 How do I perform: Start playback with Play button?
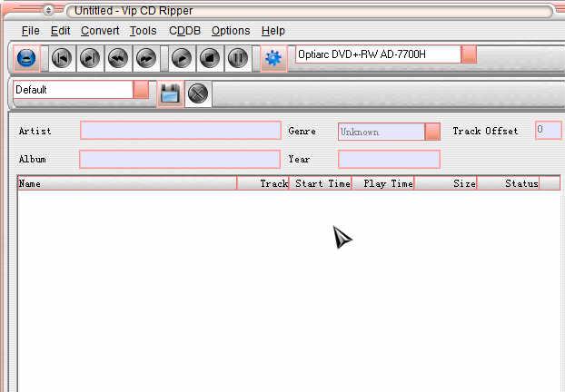[x=182, y=57]
